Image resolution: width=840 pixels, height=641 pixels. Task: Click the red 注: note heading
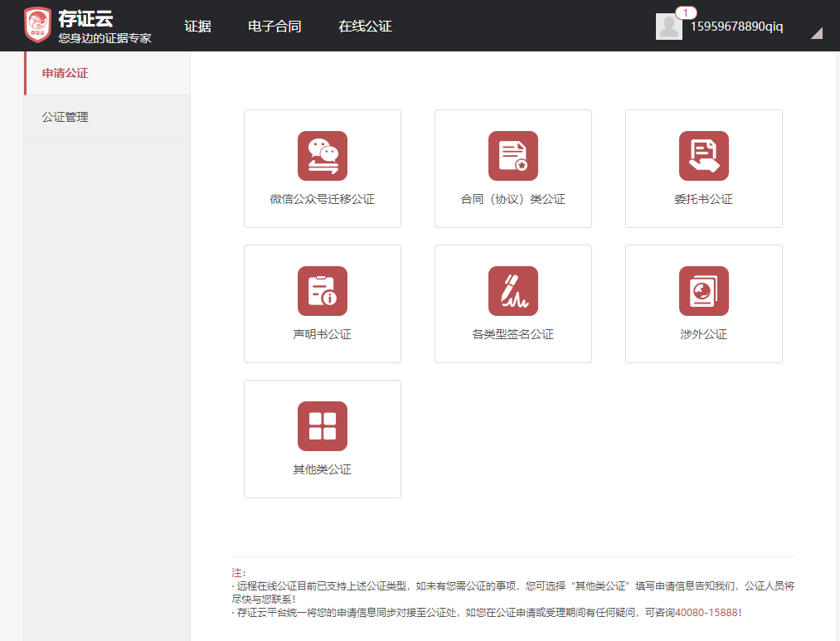point(238,572)
